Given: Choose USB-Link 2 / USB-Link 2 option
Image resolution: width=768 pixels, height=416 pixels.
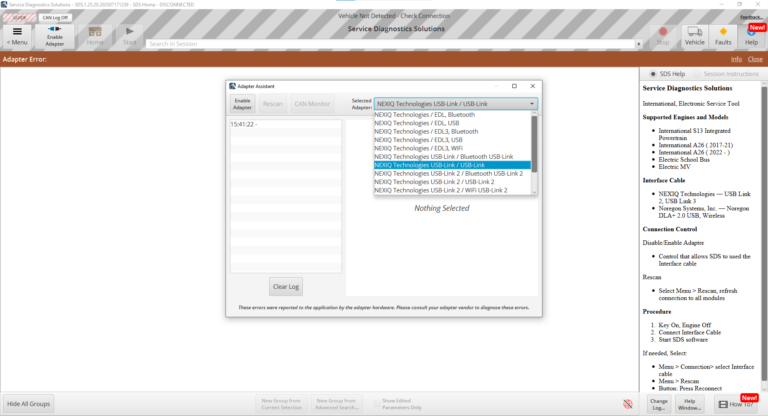Looking at the screenshot, I should pyautogui.click(x=452, y=182).
